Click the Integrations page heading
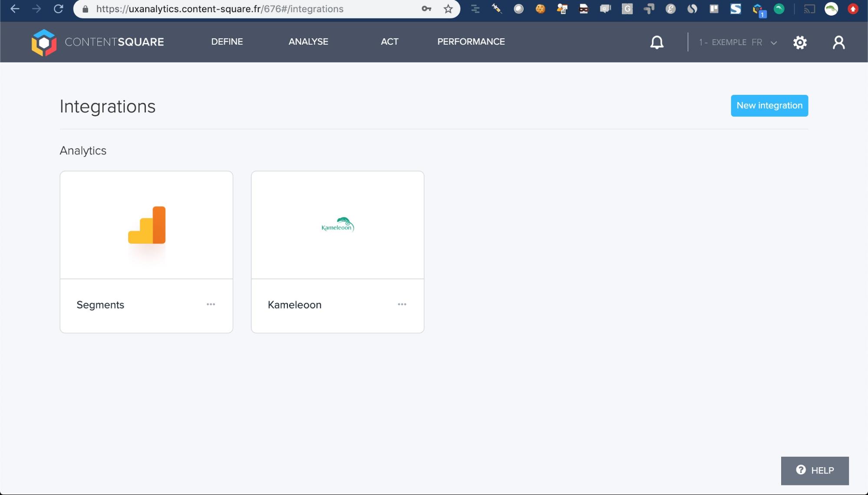 tap(107, 107)
